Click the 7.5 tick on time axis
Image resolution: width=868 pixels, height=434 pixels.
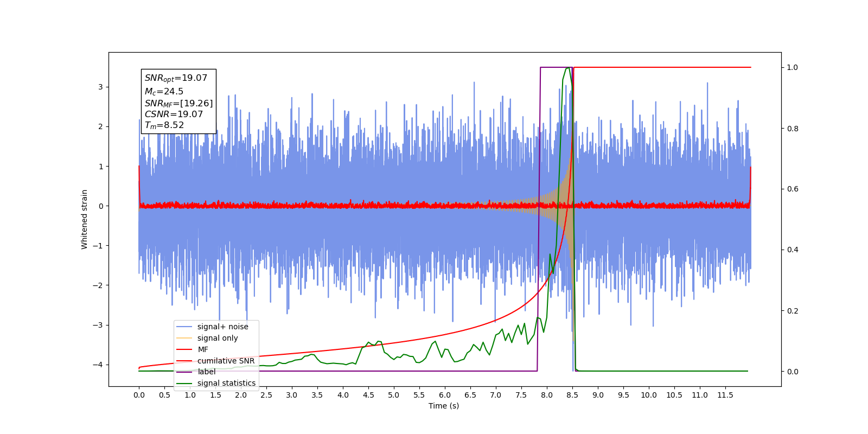521,395
